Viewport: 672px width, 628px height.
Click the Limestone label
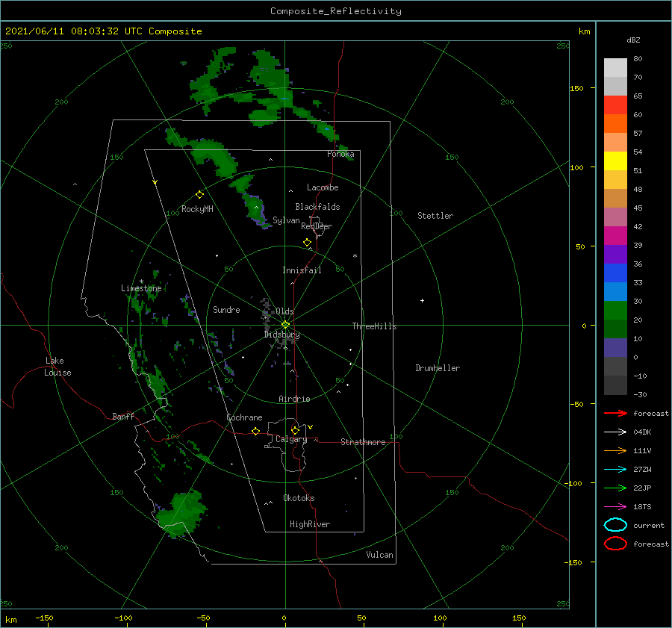coord(141,288)
